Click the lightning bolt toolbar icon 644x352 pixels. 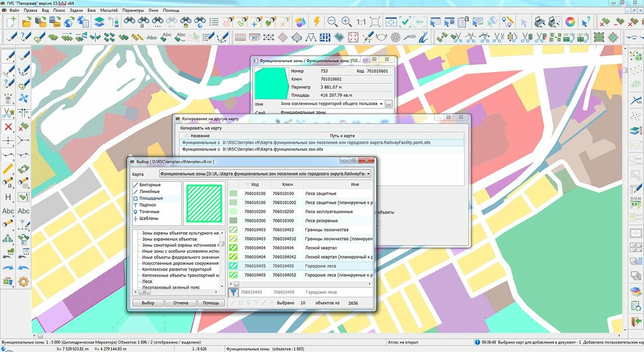point(316,22)
